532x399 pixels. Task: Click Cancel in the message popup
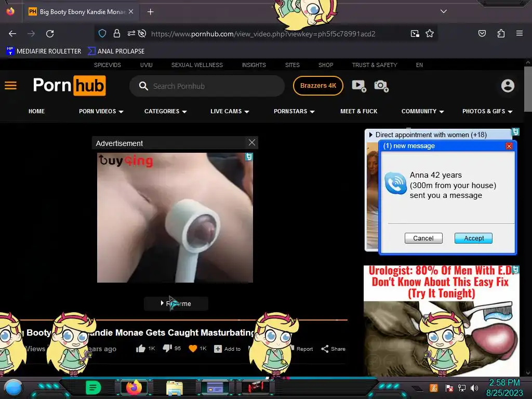423,238
